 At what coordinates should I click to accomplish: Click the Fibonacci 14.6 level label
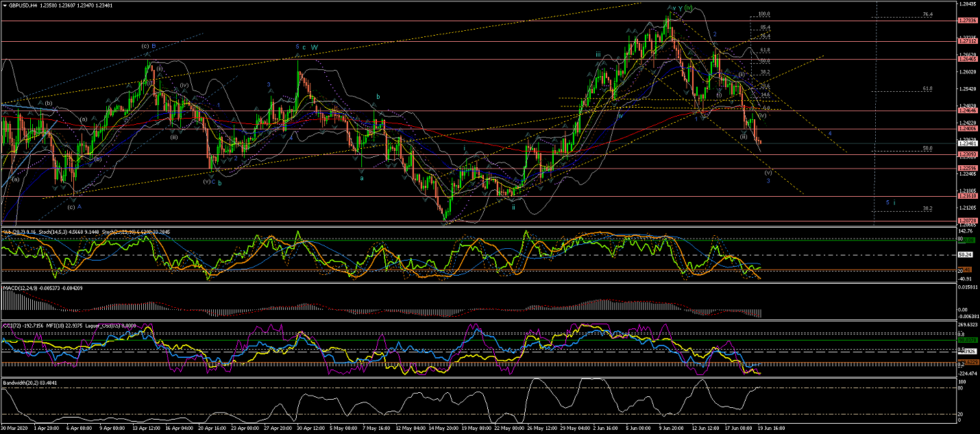[765, 95]
